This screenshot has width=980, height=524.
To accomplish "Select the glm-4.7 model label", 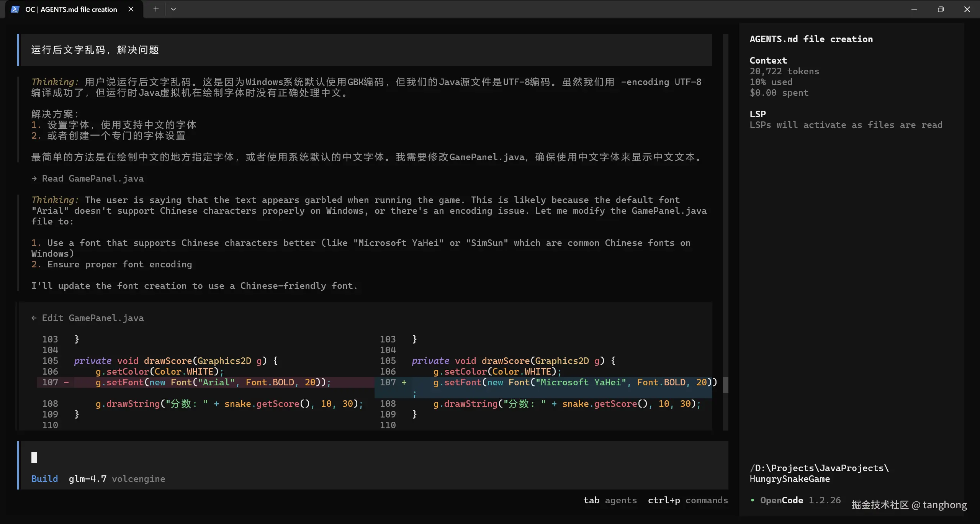I will click(x=87, y=479).
